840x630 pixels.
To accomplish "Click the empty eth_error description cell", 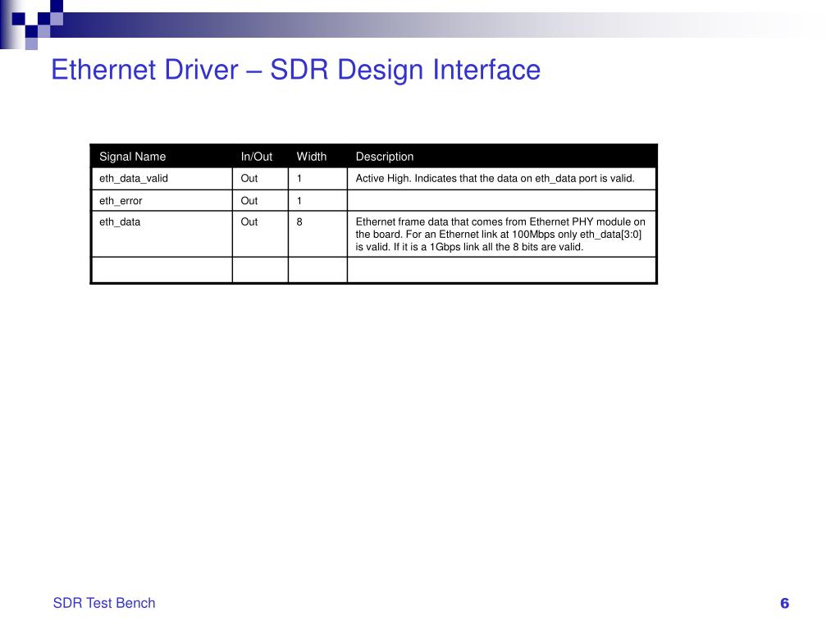I will click(500, 199).
